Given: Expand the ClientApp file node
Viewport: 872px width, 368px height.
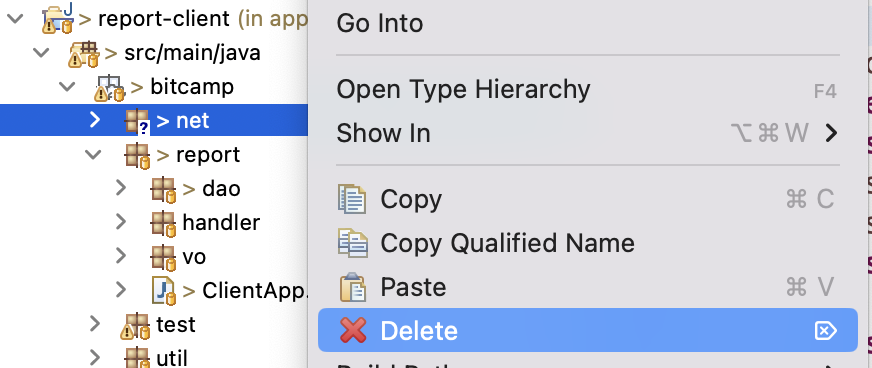Looking at the screenshot, I should click(x=121, y=290).
